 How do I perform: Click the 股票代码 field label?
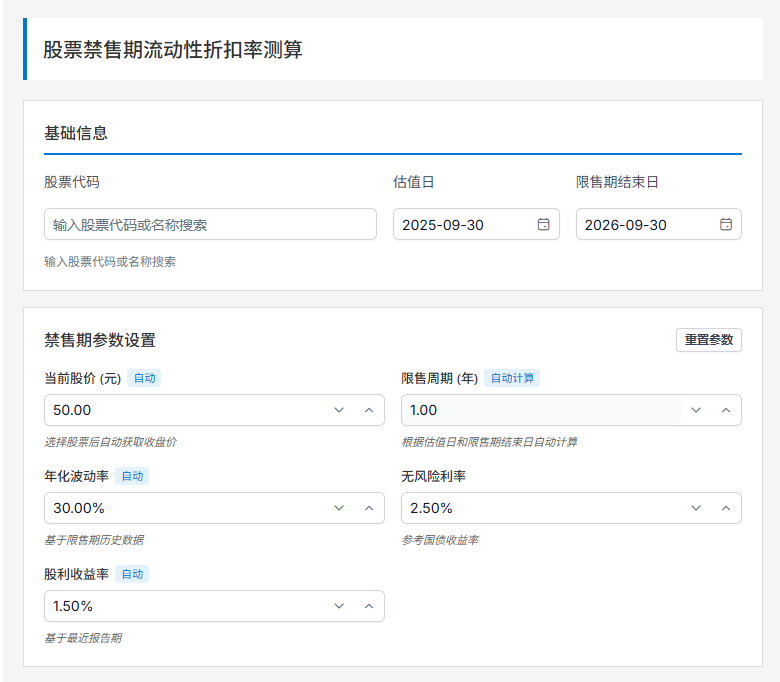tap(72, 182)
